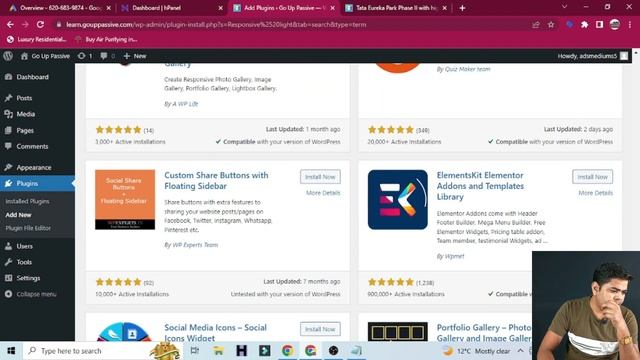
Task: Open Wpmet author link
Action: click(454, 256)
